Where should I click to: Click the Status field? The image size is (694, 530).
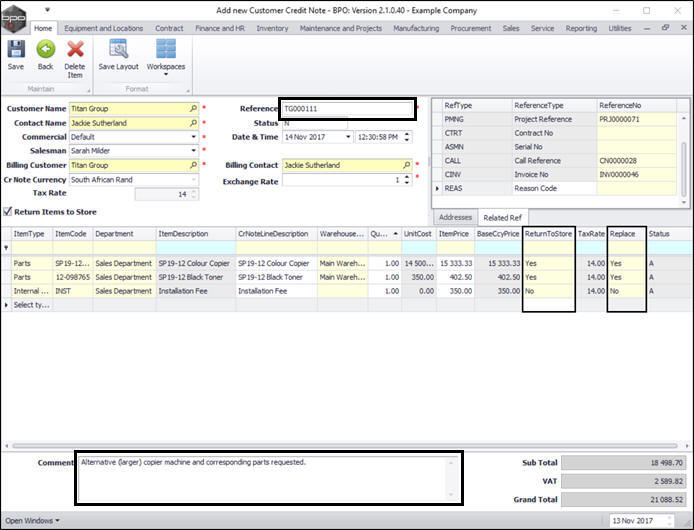coord(315,123)
